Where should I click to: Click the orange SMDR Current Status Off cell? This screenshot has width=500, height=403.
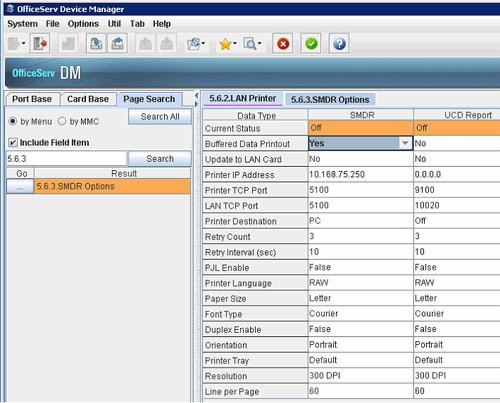(x=361, y=128)
